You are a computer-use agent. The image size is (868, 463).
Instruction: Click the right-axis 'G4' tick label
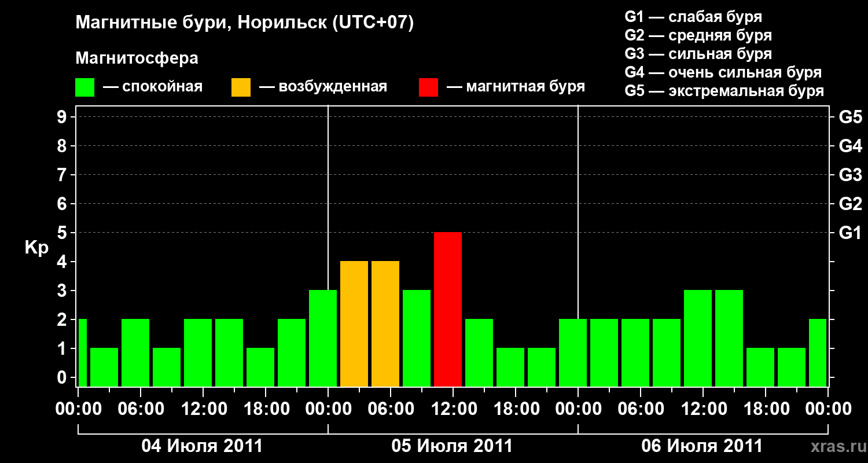(x=851, y=146)
